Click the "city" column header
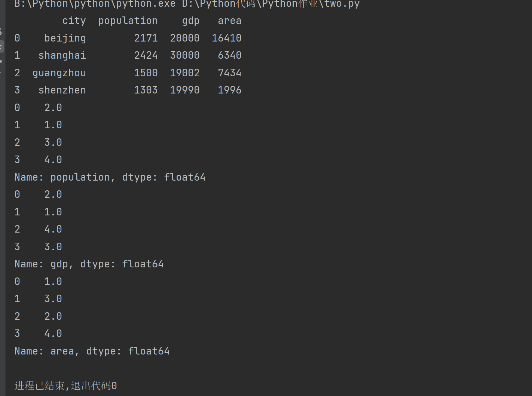Screen dimensions: 532x396 pos(74,21)
